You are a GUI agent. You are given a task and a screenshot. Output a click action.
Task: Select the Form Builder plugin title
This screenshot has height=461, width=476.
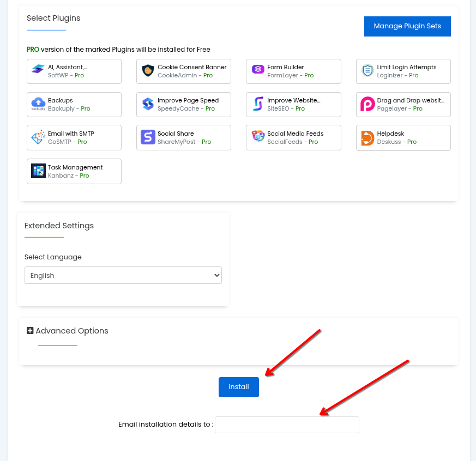285,67
